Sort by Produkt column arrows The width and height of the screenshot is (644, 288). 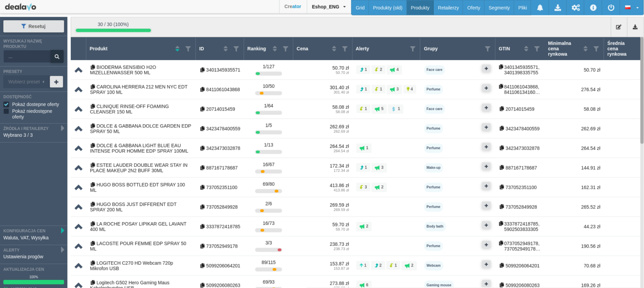(177, 49)
